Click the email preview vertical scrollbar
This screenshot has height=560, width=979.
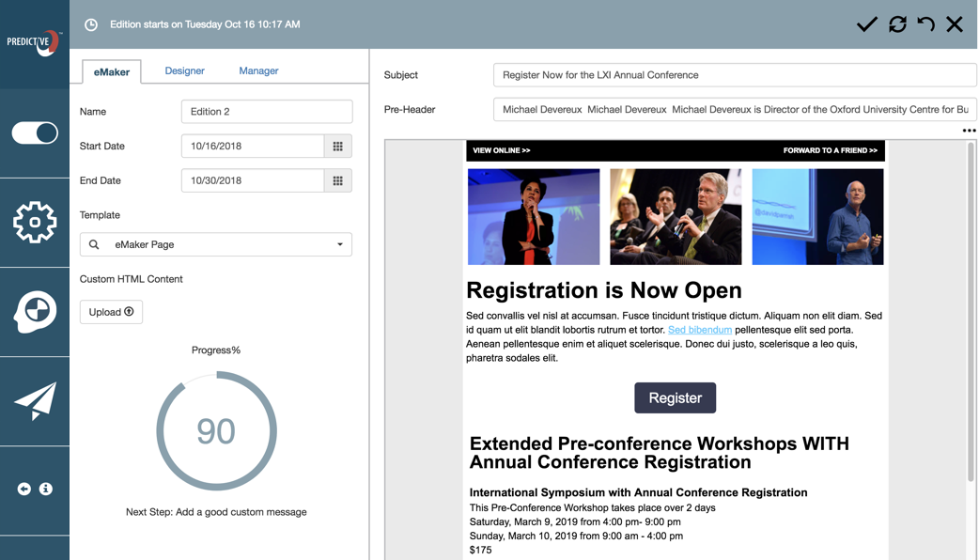971,312
